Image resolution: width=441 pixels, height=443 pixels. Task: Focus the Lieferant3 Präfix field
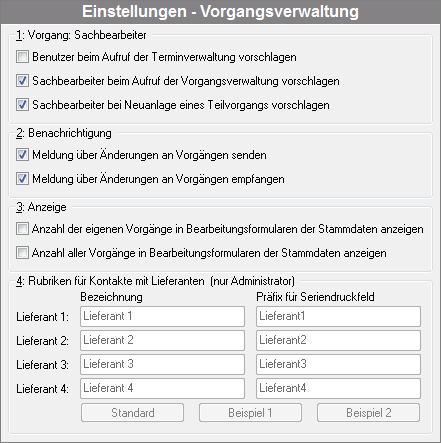click(x=338, y=364)
